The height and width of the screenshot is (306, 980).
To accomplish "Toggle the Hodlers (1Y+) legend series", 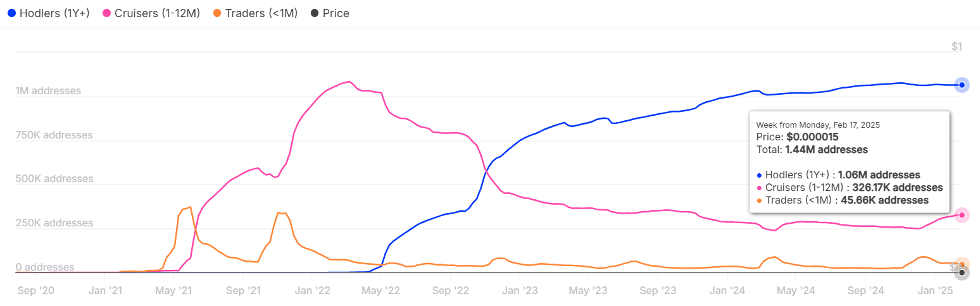I will 54,13.
